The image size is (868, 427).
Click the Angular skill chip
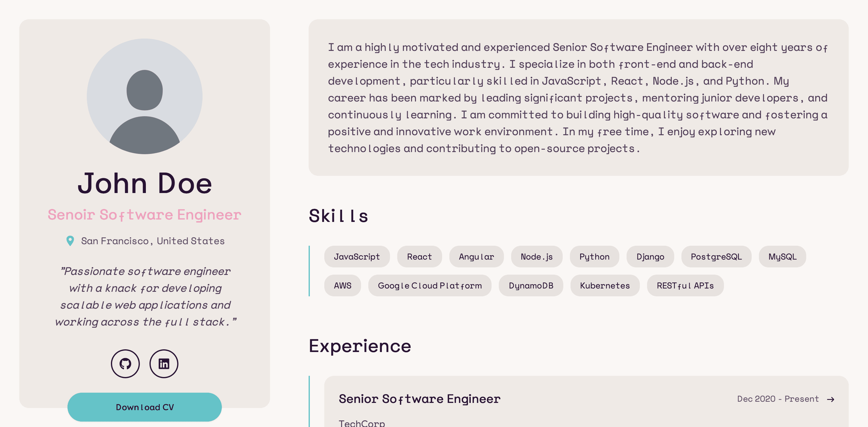click(x=476, y=257)
